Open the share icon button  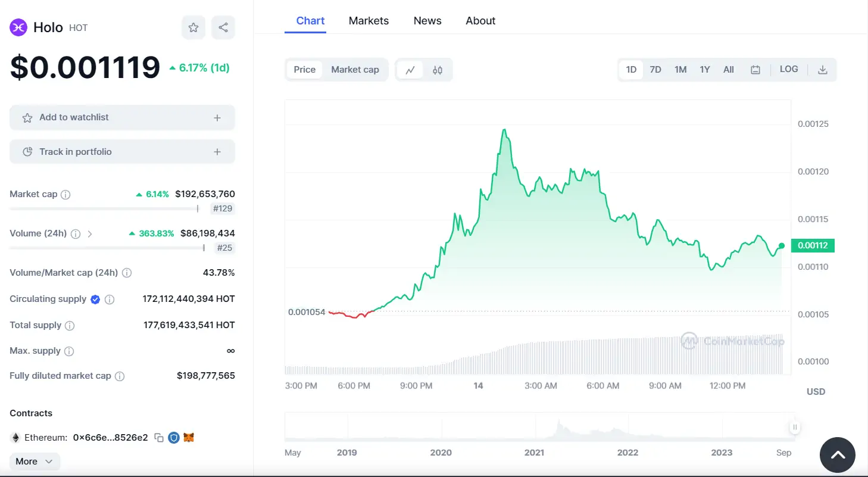pyautogui.click(x=223, y=27)
